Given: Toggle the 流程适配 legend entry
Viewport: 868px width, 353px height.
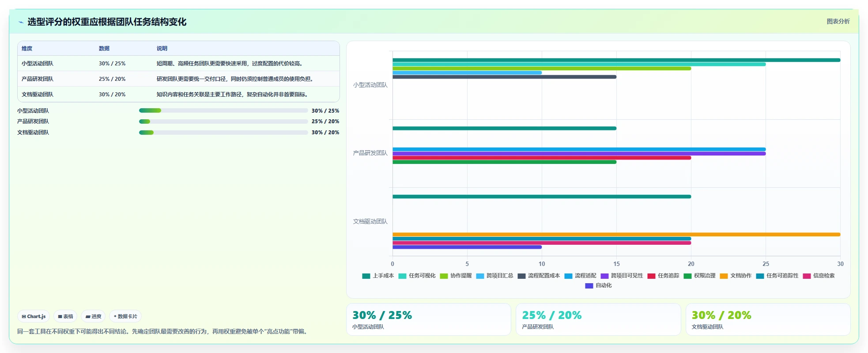Looking at the screenshot, I should (580, 276).
